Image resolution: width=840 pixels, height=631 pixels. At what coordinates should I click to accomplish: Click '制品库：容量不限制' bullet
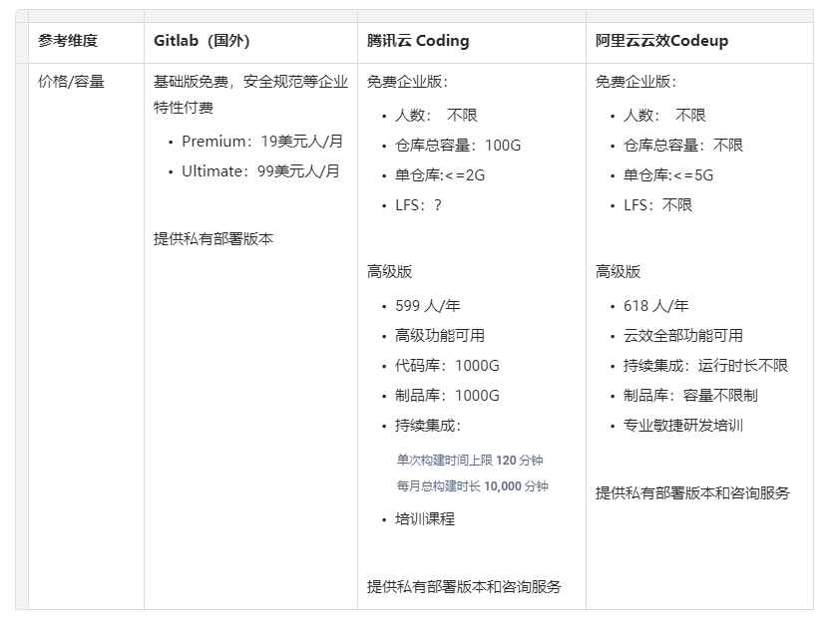coord(690,396)
